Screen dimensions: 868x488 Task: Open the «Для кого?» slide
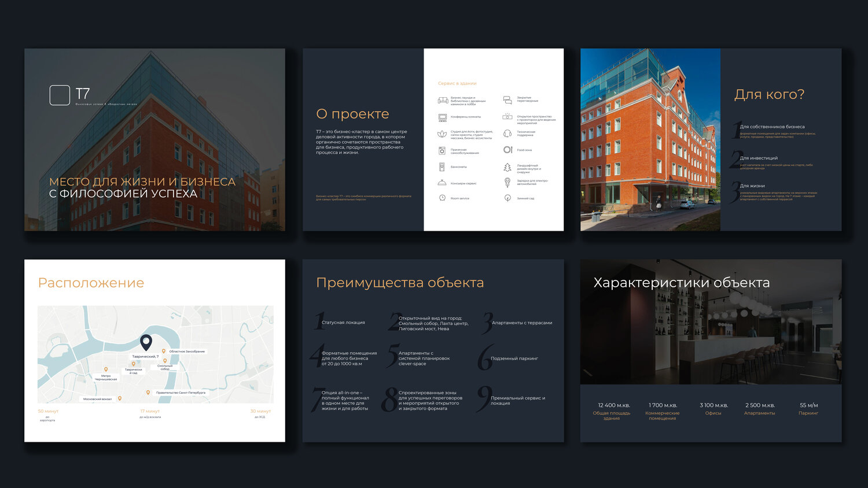coord(711,139)
